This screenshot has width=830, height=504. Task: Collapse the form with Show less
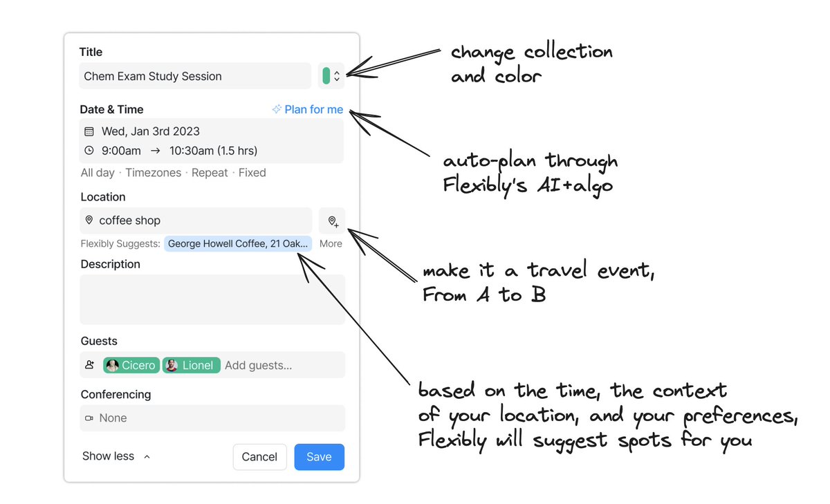(116, 456)
